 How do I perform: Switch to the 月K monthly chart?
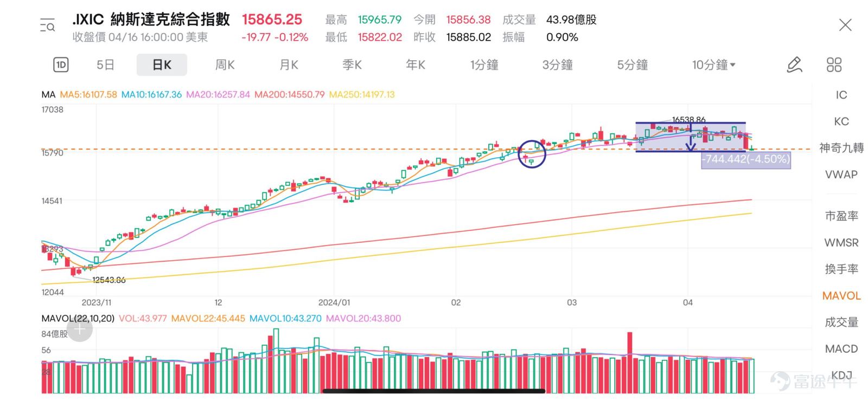click(289, 65)
